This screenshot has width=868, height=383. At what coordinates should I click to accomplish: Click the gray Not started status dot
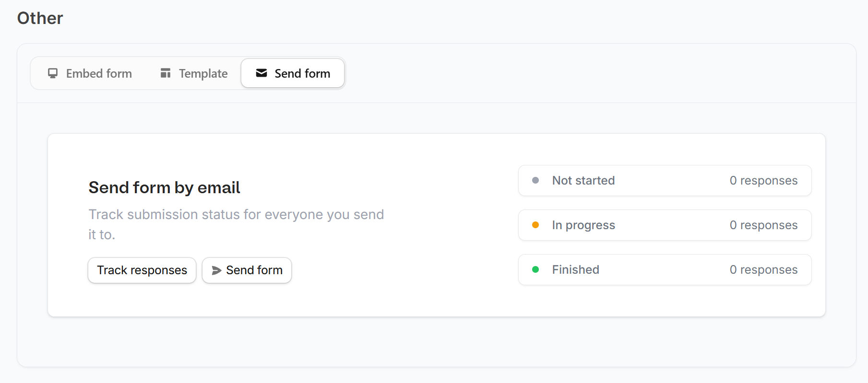[535, 180]
